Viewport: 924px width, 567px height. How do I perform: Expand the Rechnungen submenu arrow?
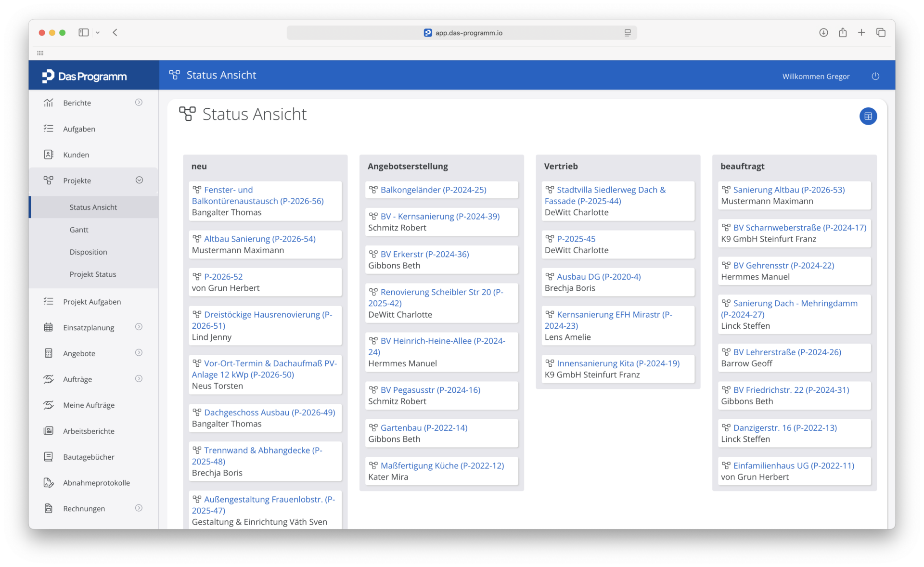139,508
